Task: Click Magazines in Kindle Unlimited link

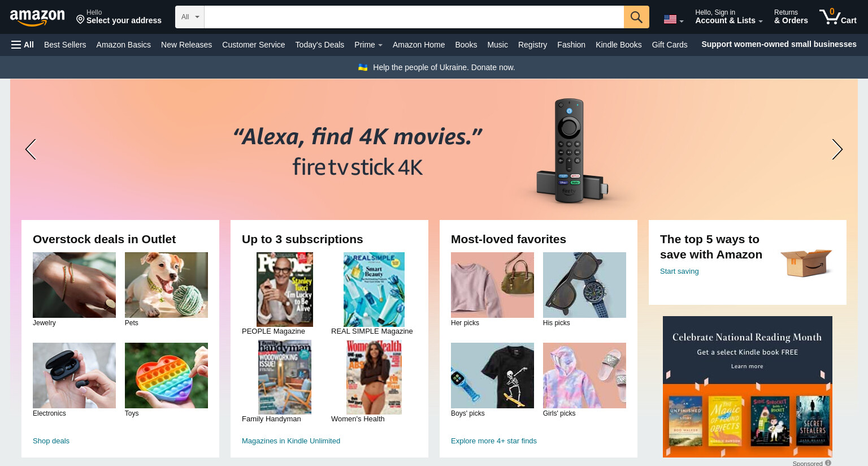Action: pos(291,441)
